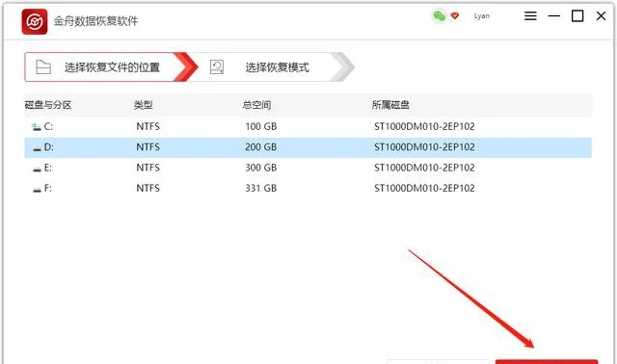
Task: Select the 331 GB F: partition row
Action: click(x=308, y=189)
